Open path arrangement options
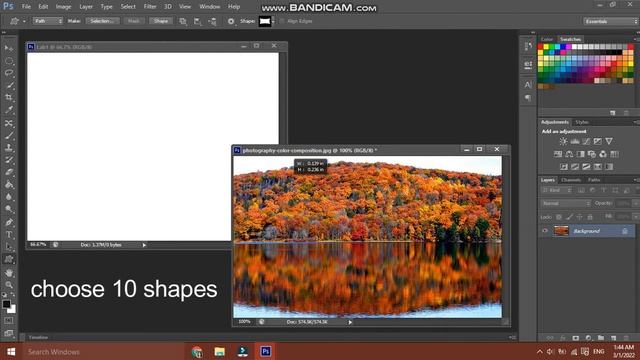The height and width of the screenshot is (360, 640). pyautogui.click(x=212, y=21)
